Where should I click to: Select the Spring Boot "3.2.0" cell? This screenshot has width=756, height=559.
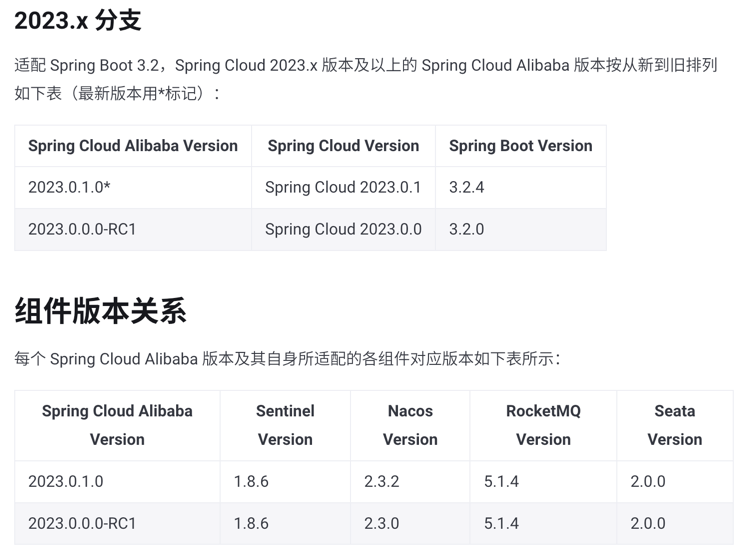tap(467, 230)
